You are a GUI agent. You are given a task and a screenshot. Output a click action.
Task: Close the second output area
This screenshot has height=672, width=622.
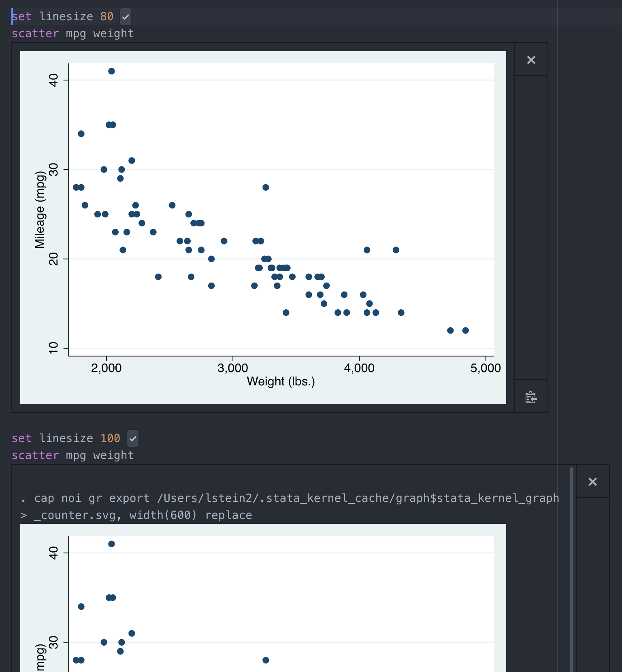pos(593,482)
